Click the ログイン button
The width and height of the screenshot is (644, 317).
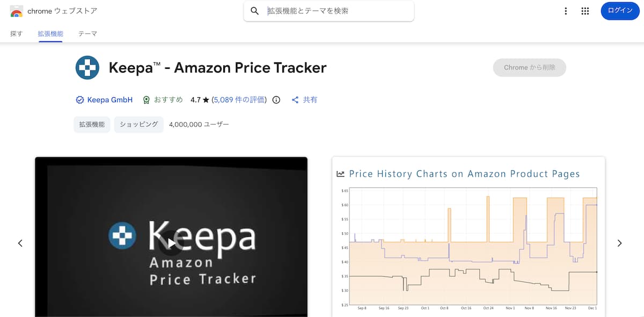tap(620, 11)
